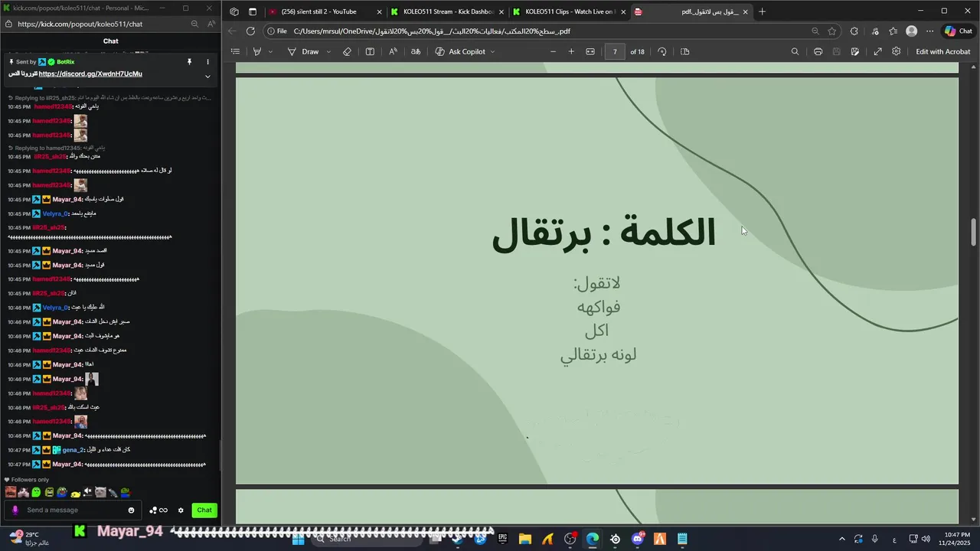This screenshot has width=980, height=551.
Task: Open Find in the PDF toolbar
Action: (795, 51)
